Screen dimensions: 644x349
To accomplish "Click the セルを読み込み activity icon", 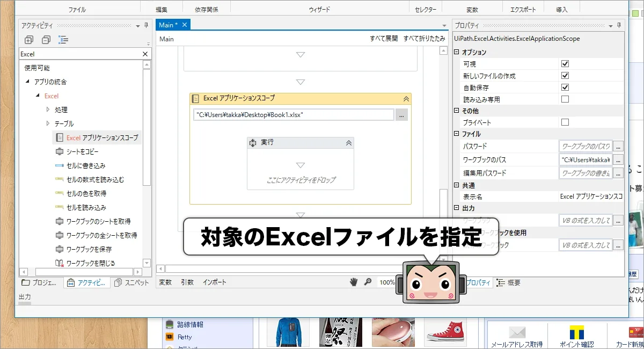I will pos(60,208).
